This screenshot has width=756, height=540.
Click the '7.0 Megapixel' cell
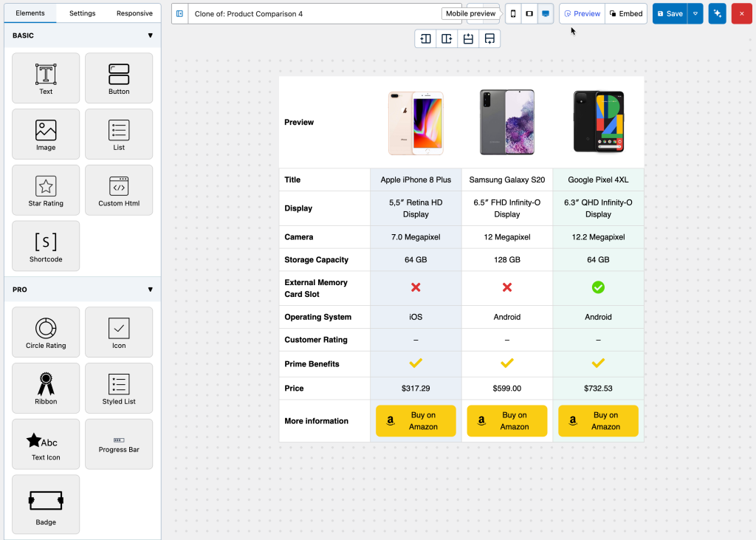click(416, 237)
